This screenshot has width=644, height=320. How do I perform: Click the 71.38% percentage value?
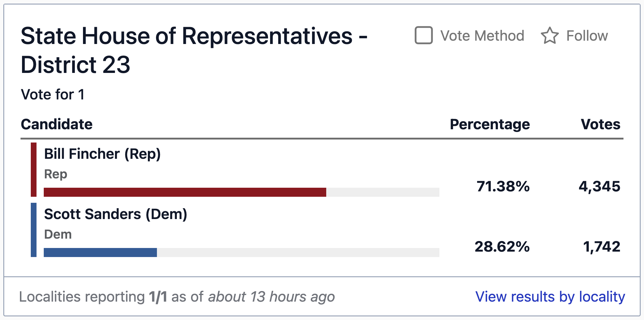pos(503,186)
